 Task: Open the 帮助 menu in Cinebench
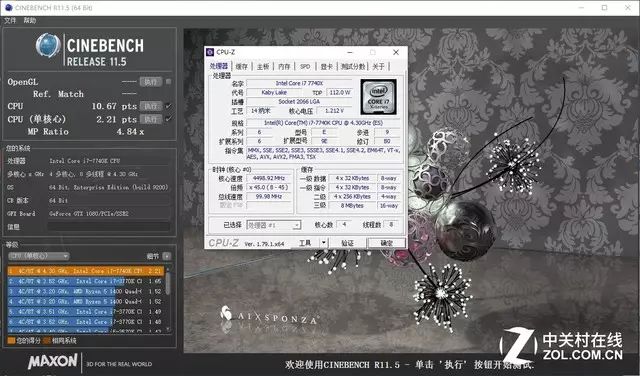(29, 20)
